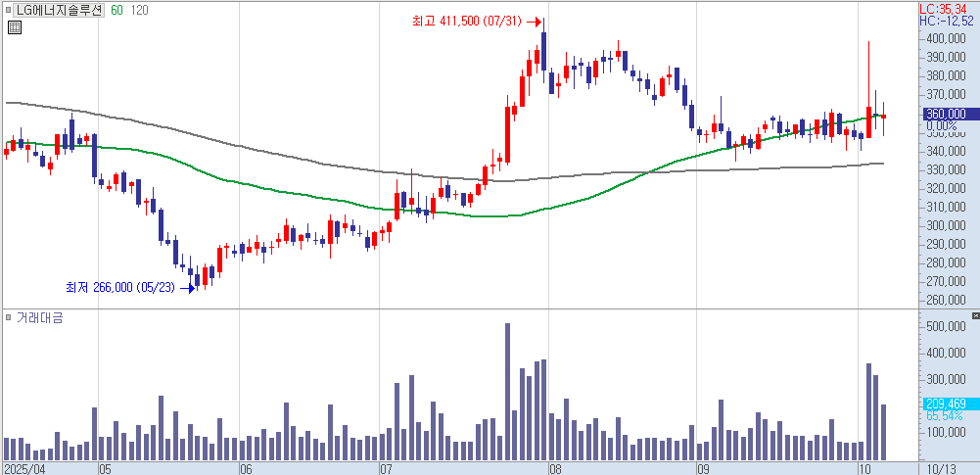Close the 거래대금 volume panel
The height and width of the screenshot is (475, 980).
pos(974,317)
